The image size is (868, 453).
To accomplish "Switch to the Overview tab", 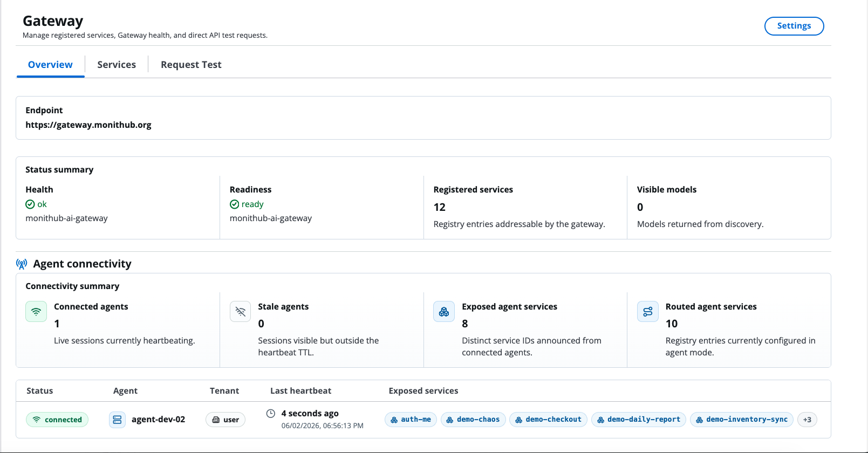I will pos(50,65).
